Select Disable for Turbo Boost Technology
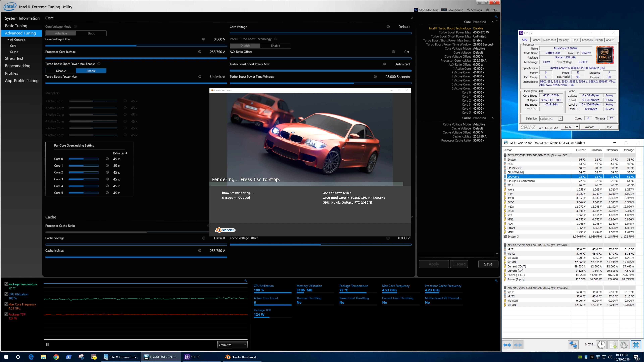 coord(245,46)
